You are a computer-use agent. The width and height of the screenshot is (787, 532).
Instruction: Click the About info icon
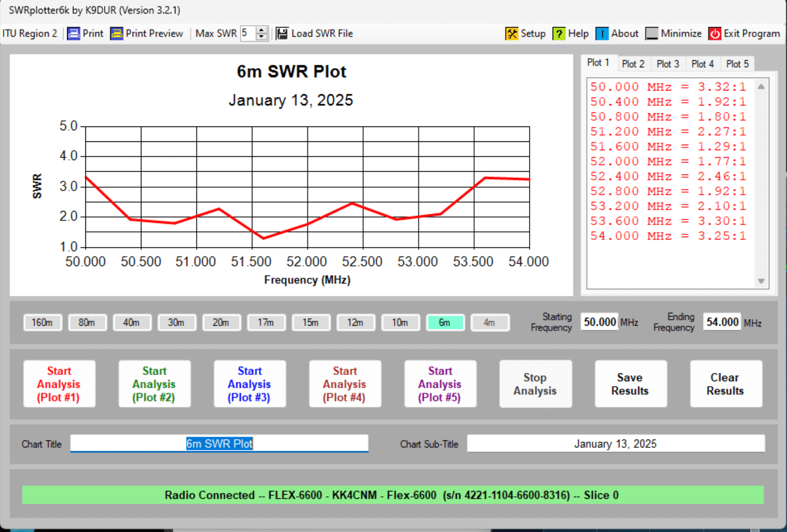pos(602,34)
